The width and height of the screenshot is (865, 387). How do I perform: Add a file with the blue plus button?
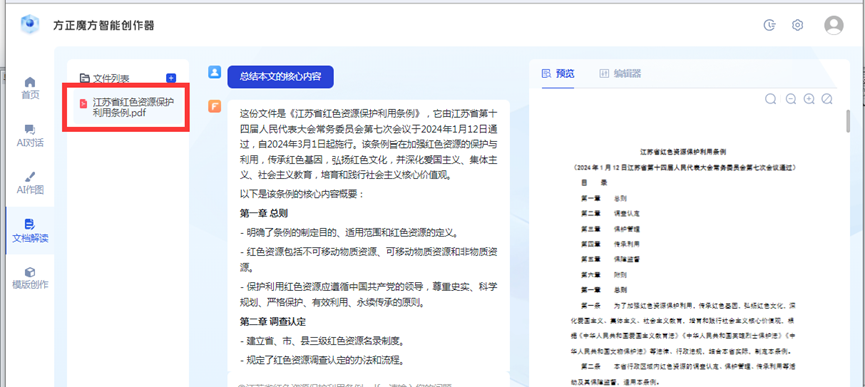[x=171, y=78]
